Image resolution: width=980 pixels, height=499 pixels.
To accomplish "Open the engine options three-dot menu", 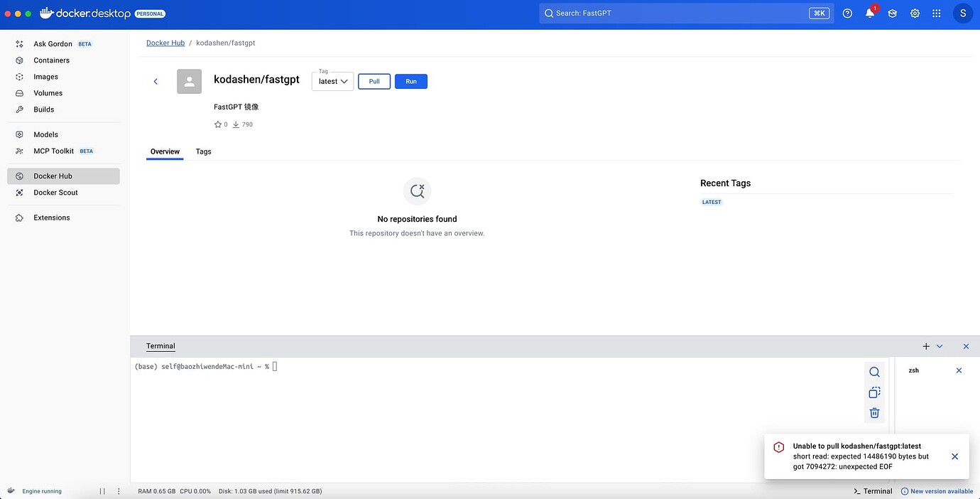I will [118, 490].
